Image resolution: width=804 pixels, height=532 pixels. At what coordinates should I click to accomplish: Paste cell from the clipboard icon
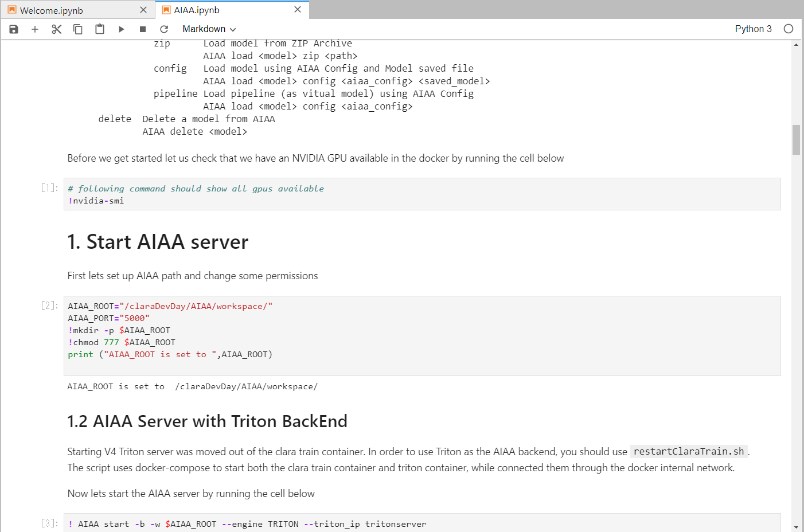(x=100, y=29)
